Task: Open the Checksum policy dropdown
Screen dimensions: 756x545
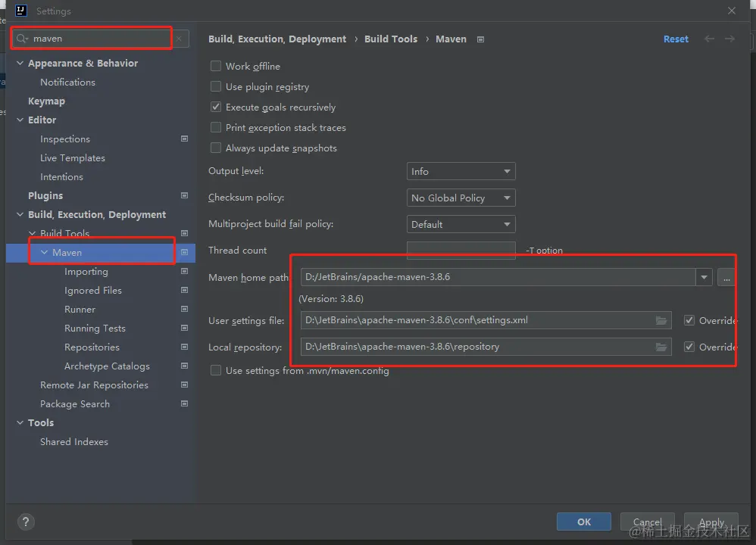Action: click(461, 198)
